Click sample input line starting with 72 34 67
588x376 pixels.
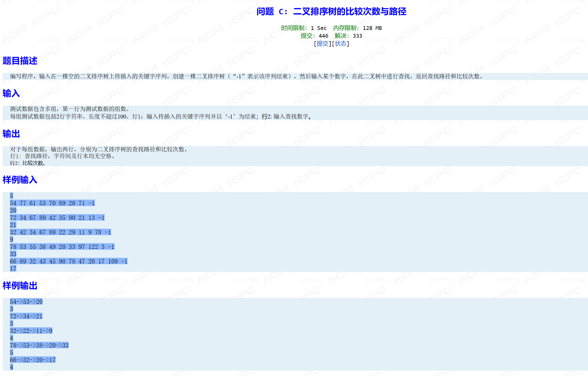57,218
